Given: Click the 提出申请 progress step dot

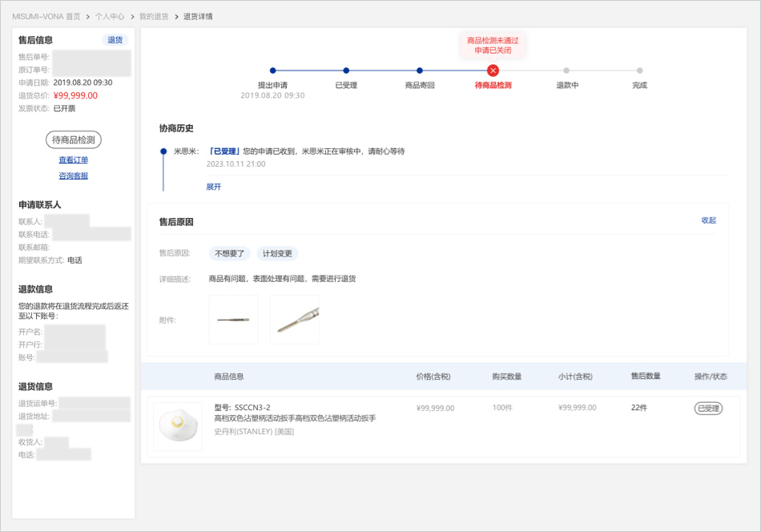Looking at the screenshot, I should [273, 71].
